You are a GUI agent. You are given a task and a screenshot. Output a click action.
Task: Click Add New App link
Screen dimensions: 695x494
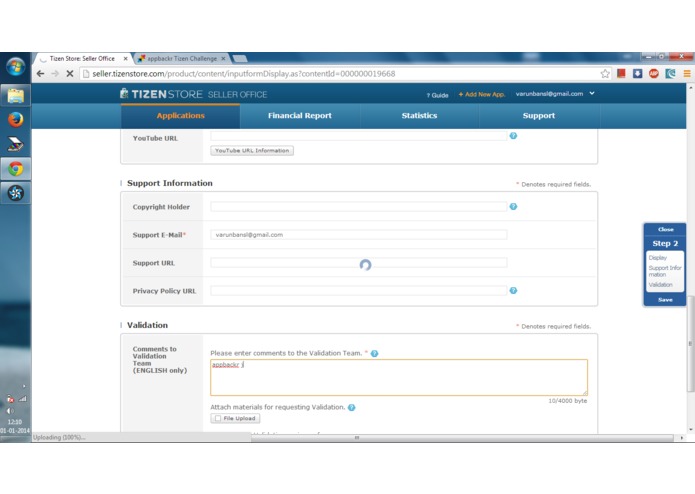point(482,94)
